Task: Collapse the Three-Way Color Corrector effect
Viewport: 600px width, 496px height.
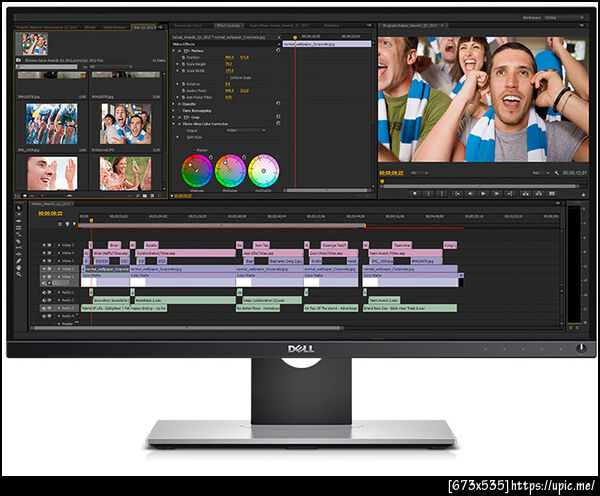Action: 174,124
